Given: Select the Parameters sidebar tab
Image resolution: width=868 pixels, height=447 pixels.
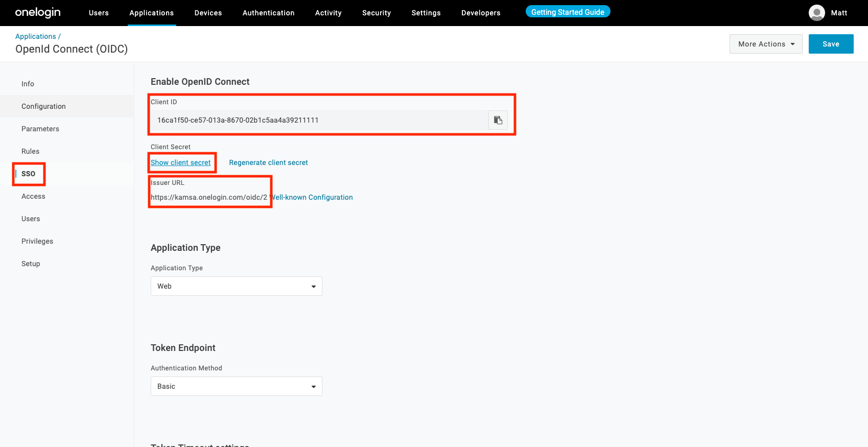Looking at the screenshot, I should [67, 129].
